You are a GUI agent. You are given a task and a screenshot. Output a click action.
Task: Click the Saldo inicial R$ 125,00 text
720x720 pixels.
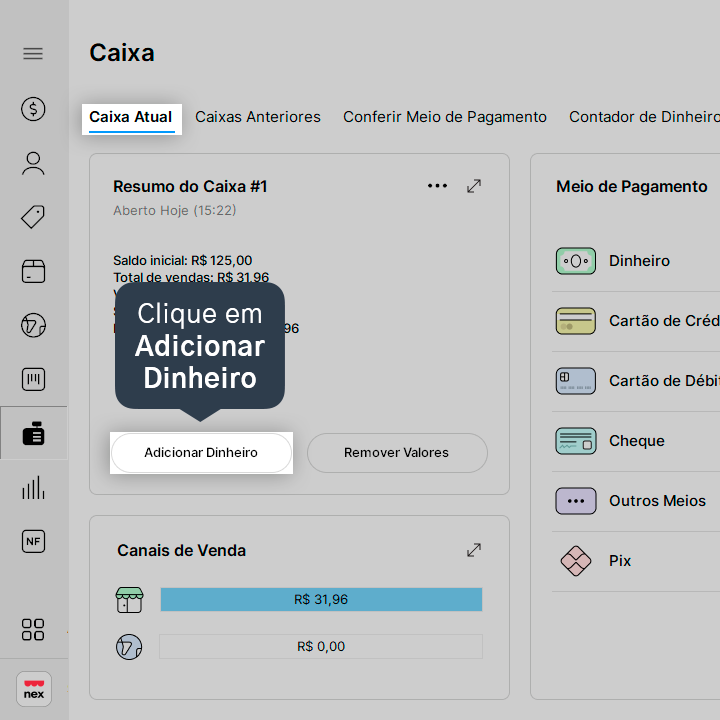pyautogui.click(x=183, y=260)
